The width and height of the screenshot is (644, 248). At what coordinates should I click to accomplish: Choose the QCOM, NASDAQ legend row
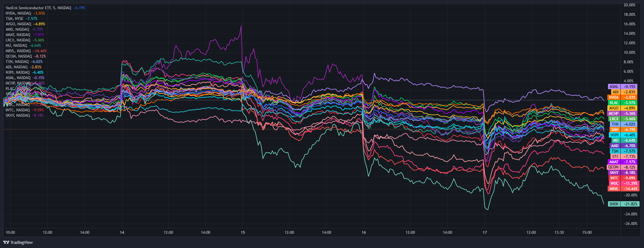(26, 56)
